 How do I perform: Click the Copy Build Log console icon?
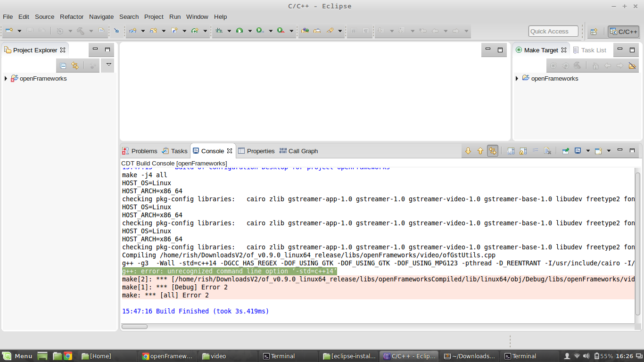(x=511, y=151)
